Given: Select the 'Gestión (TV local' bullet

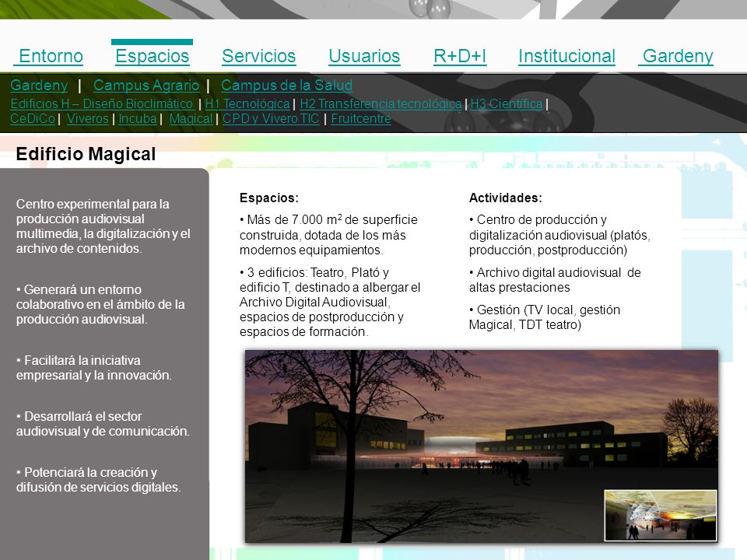Looking at the screenshot, I should click(x=545, y=317).
